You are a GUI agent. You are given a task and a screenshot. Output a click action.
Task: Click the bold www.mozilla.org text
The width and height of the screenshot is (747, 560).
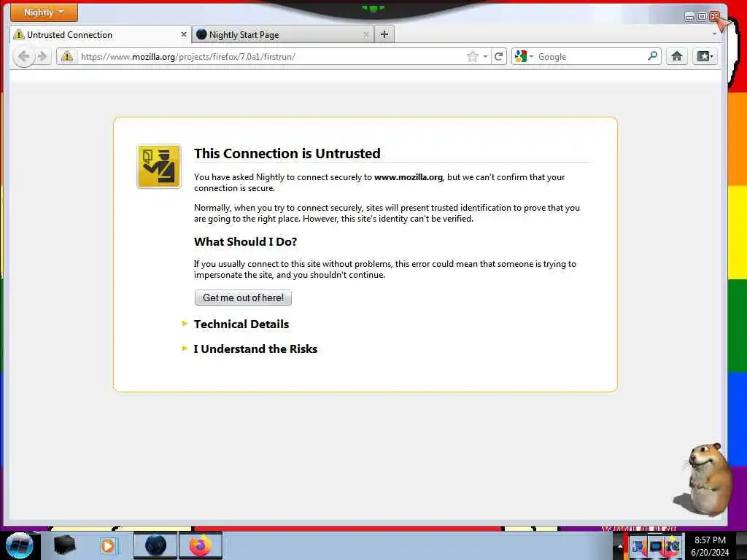coord(409,177)
